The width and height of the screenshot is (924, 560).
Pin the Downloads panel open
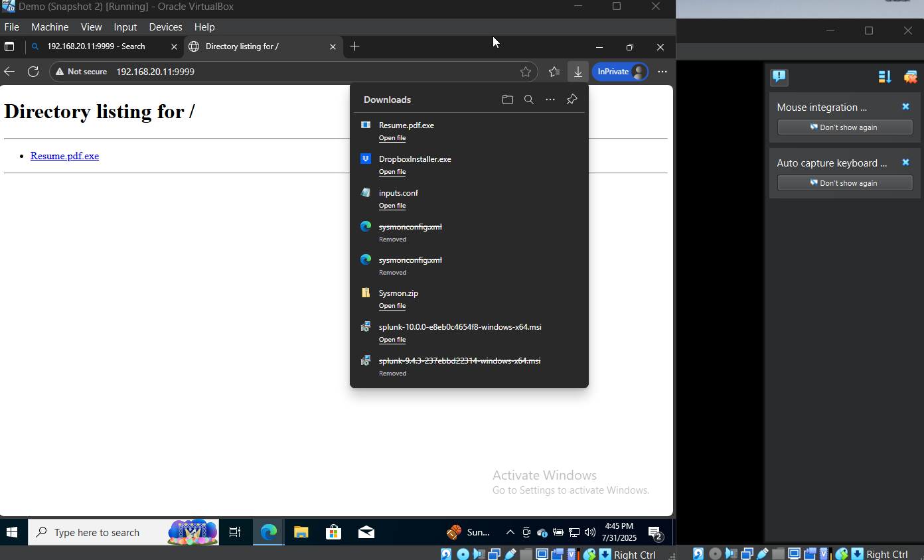(572, 99)
